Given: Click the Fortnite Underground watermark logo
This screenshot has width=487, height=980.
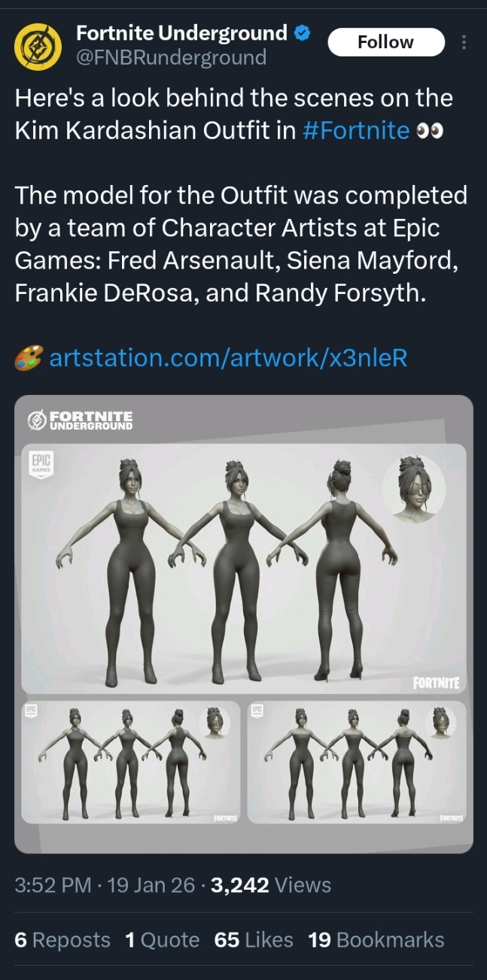Looking at the screenshot, I should tap(80, 420).
